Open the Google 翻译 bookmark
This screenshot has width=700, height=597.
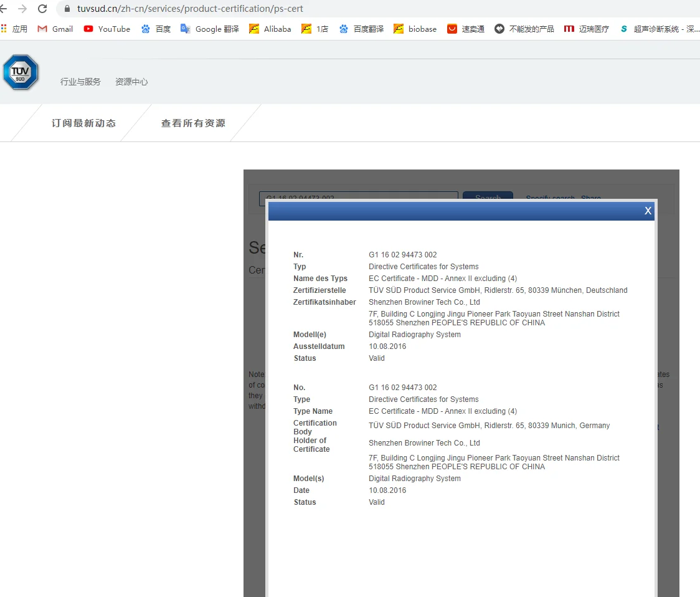[209, 29]
